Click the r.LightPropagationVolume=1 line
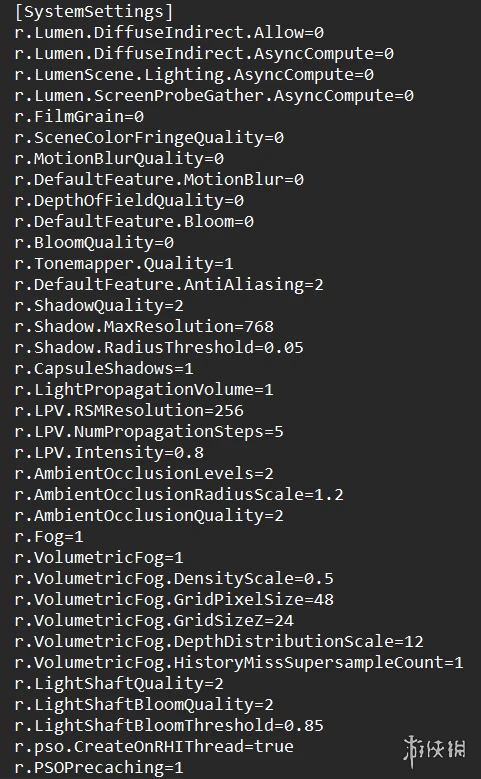The width and height of the screenshot is (481, 779). point(144,389)
